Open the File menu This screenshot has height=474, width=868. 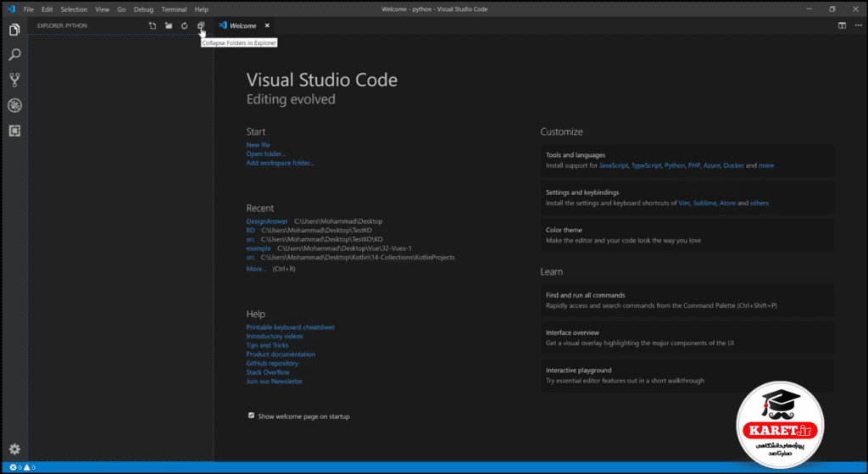[x=28, y=9]
